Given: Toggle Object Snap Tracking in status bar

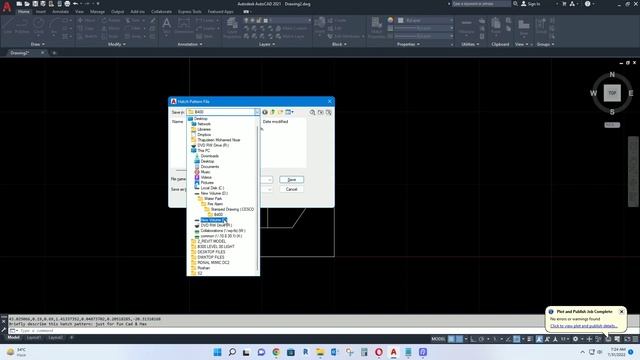Looking at the screenshot, I should pos(509,339).
